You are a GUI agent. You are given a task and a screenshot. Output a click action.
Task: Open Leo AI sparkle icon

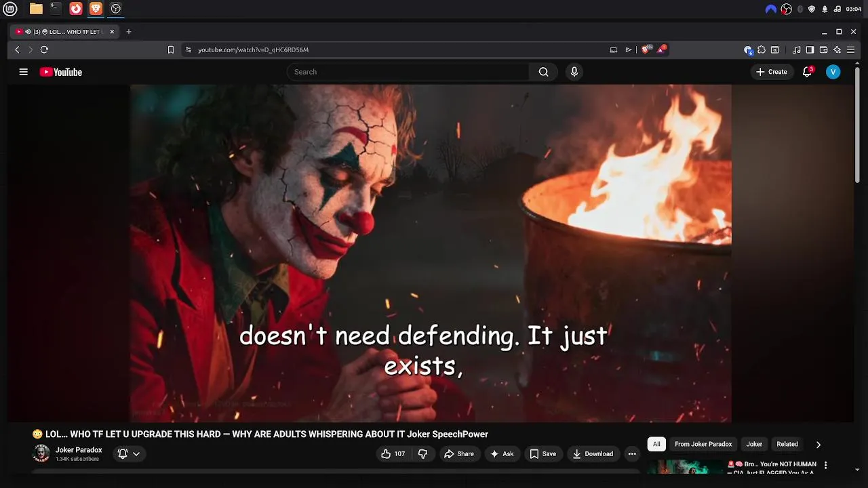pos(837,49)
